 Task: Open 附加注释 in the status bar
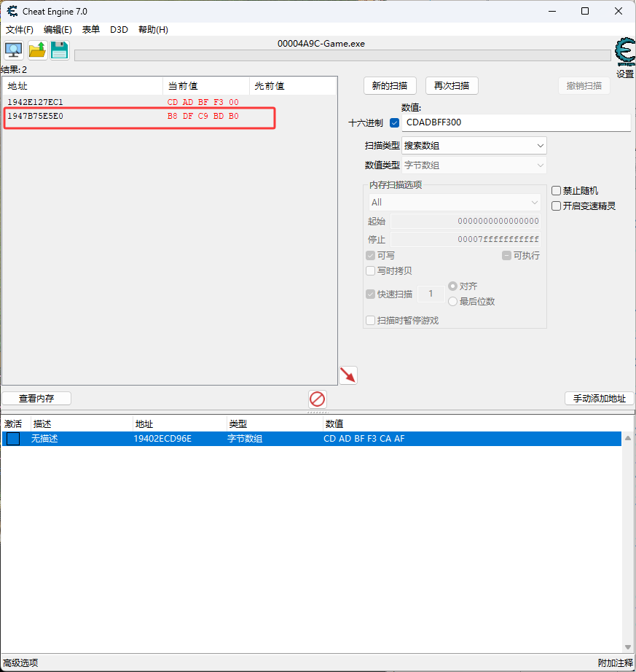(x=616, y=663)
